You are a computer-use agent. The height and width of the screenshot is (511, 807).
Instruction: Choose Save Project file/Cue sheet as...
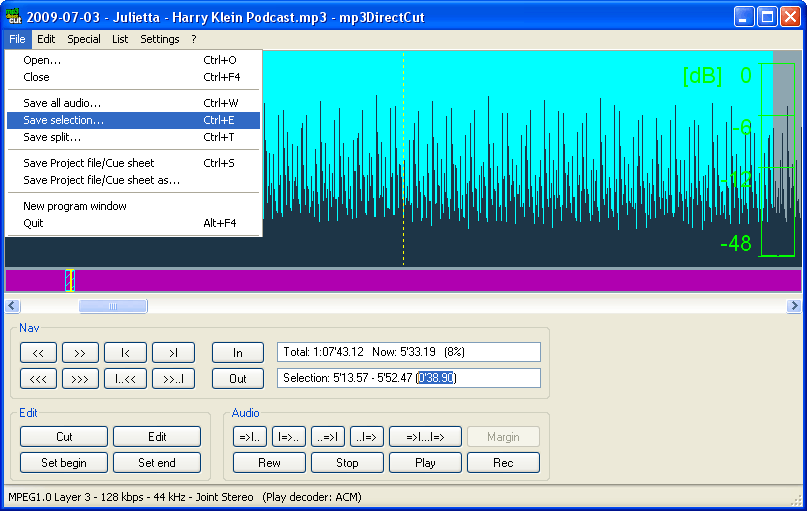pyautogui.click(x=133, y=180)
